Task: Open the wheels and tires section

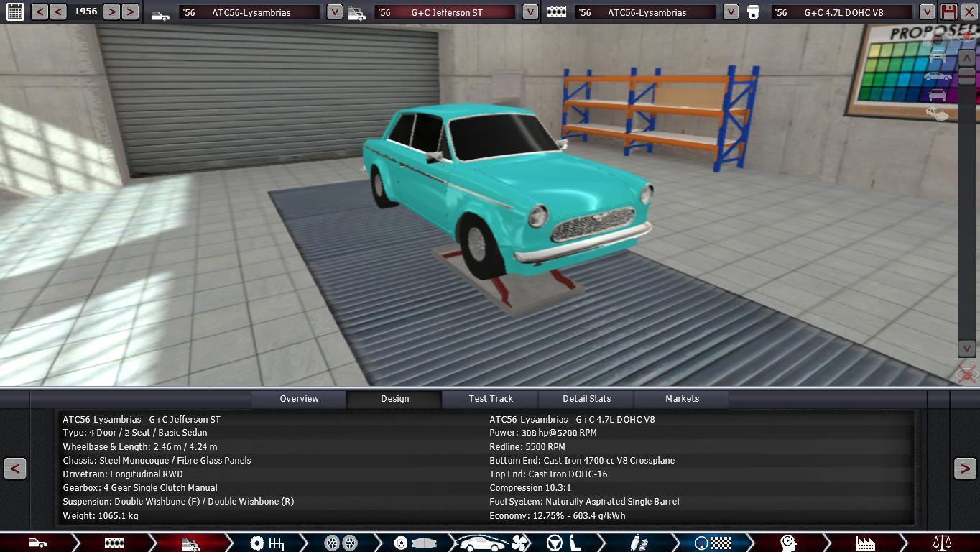Action: pyautogui.click(x=341, y=543)
